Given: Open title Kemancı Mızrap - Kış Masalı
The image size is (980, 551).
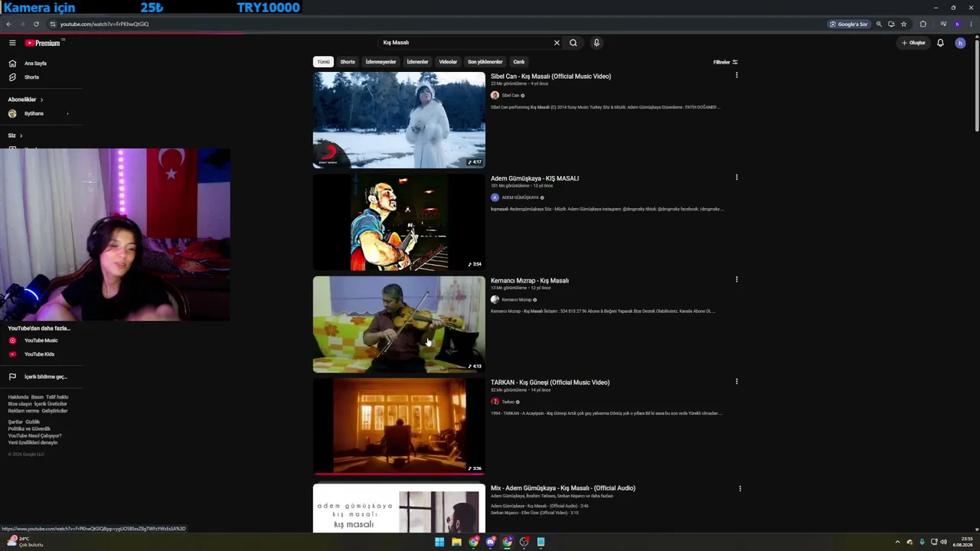Looking at the screenshot, I should [530, 281].
